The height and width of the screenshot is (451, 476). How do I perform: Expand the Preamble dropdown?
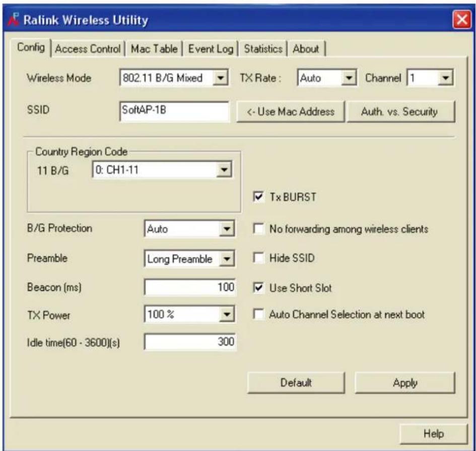tap(227, 259)
